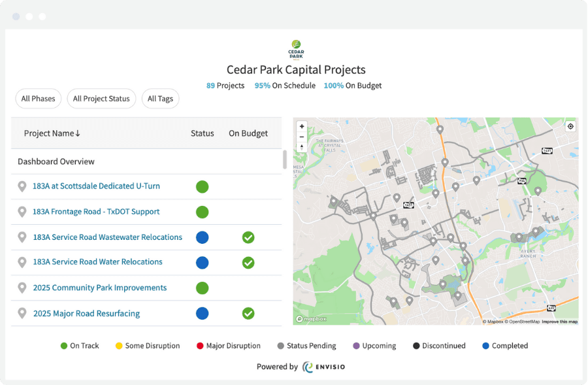Open 183A at Scottsdale Dedicated U-Turn project
The width and height of the screenshot is (588, 385).
[96, 186]
